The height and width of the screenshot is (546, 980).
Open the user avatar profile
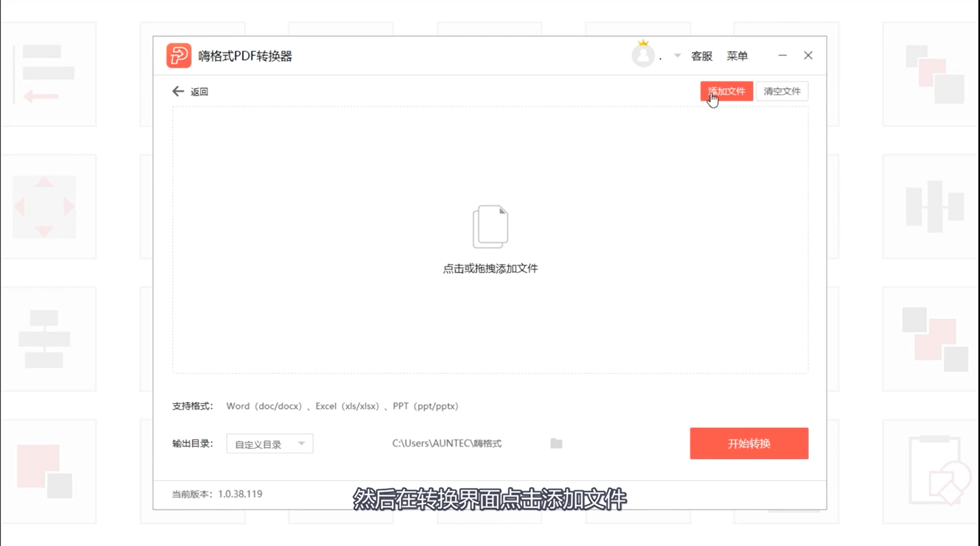[x=643, y=56]
